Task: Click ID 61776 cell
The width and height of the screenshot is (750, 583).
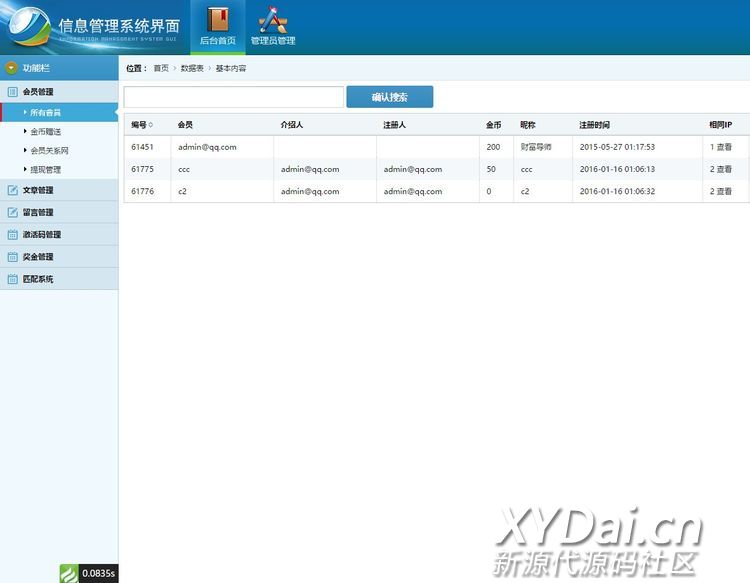Action: coord(143,191)
